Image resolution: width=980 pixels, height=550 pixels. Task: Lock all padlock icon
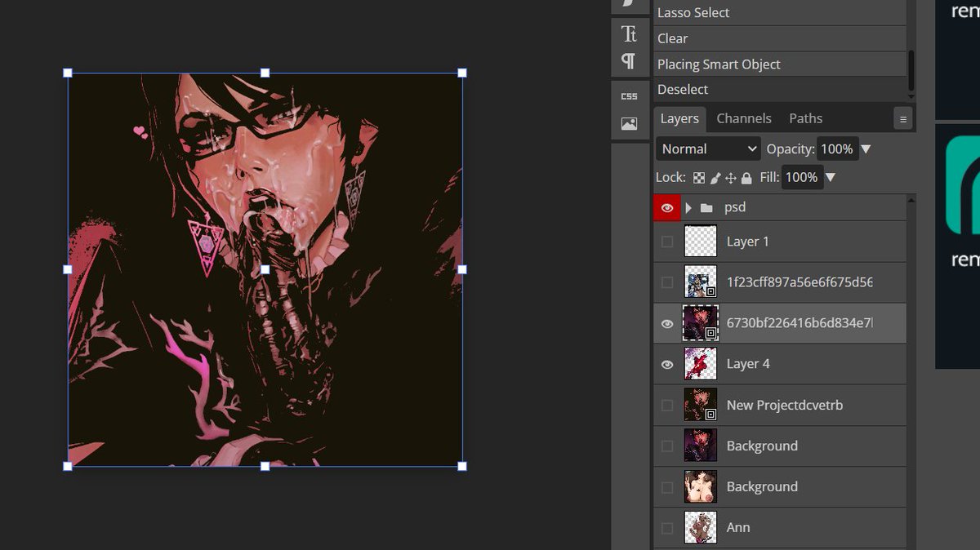pos(746,178)
